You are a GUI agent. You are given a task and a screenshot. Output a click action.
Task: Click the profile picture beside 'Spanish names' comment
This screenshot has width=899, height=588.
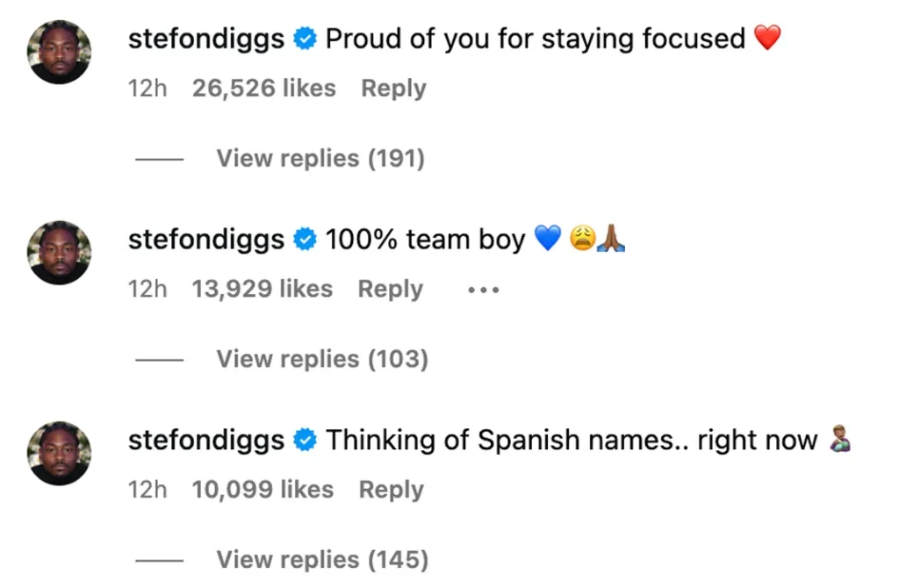[x=60, y=453]
